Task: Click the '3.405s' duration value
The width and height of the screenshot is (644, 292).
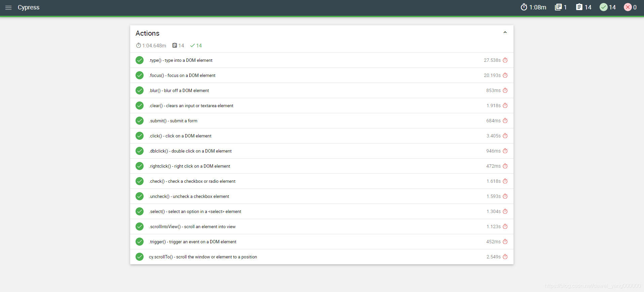Action: (494, 136)
